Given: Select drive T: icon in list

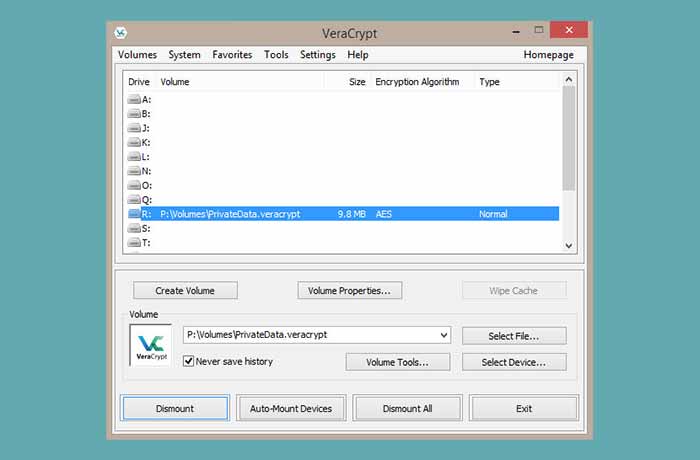Looking at the screenshot, I should pyautogui.click(x=134, y=242).
